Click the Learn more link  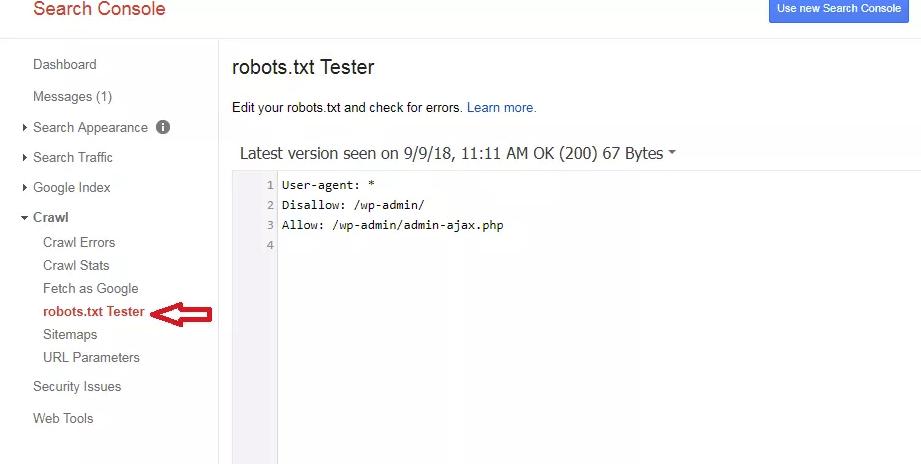coord(501,108)
